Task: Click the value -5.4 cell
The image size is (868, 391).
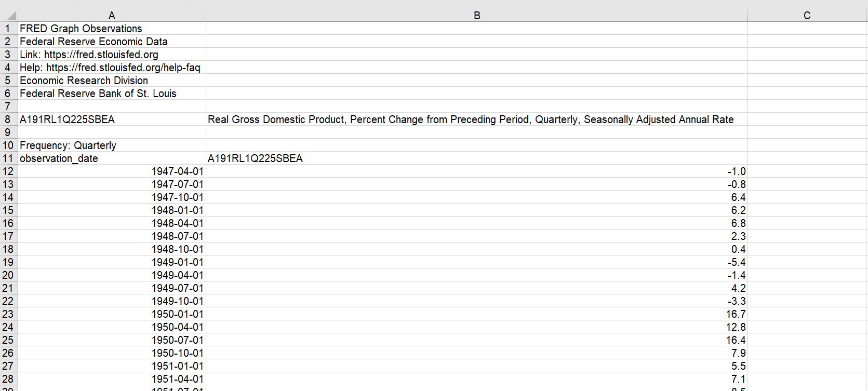Action: tap(737, 262)
